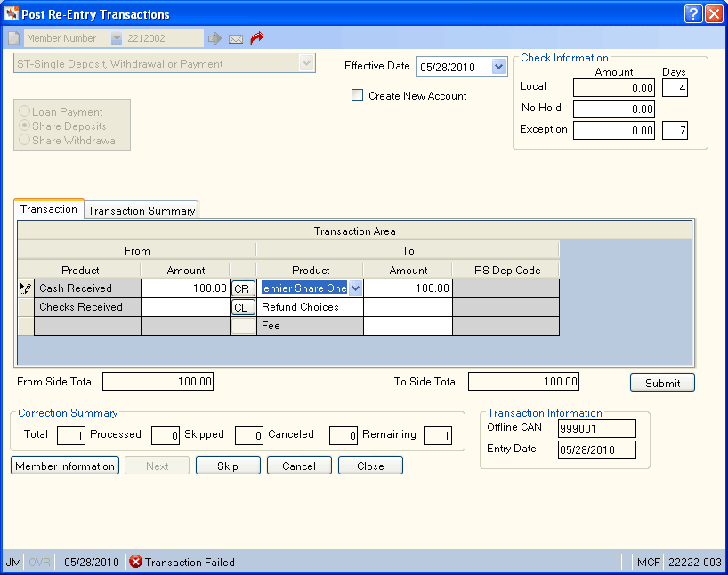Open the Effective Date dropdown
728x575 pixels.
pyautogui.click(x=498, y=67)
